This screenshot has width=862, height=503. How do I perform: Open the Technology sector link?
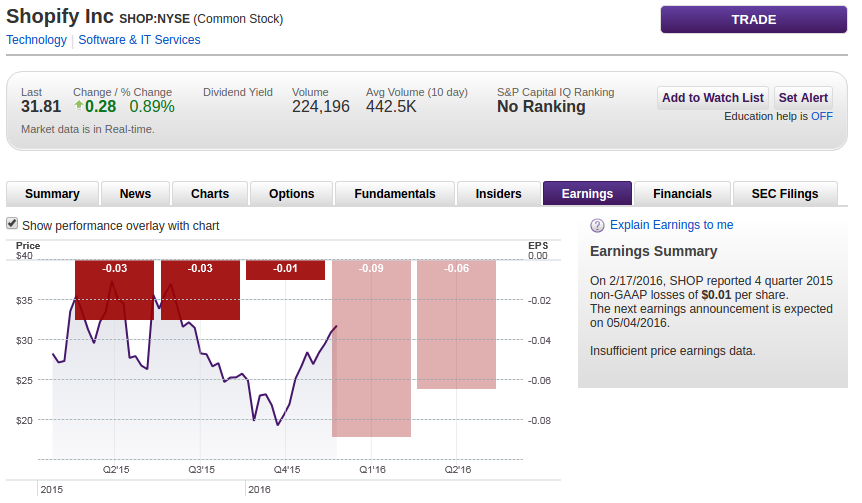pyautogui.click(x=36, y=40)
